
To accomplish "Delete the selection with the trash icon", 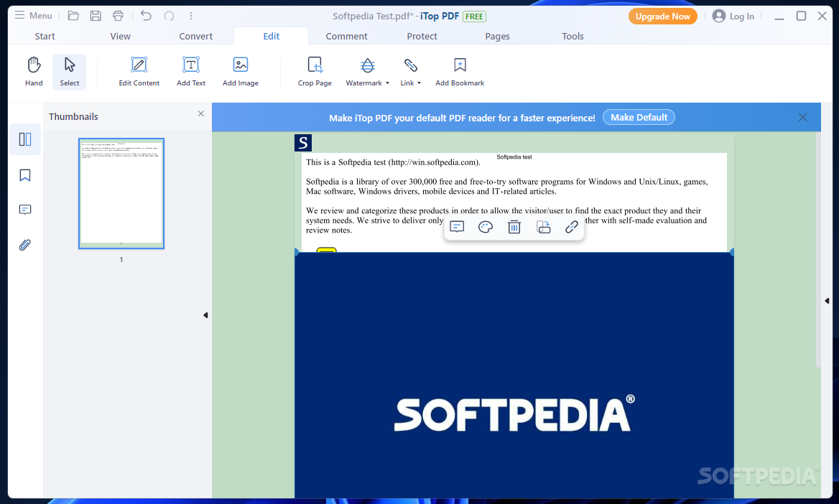I will coord(514,227).
